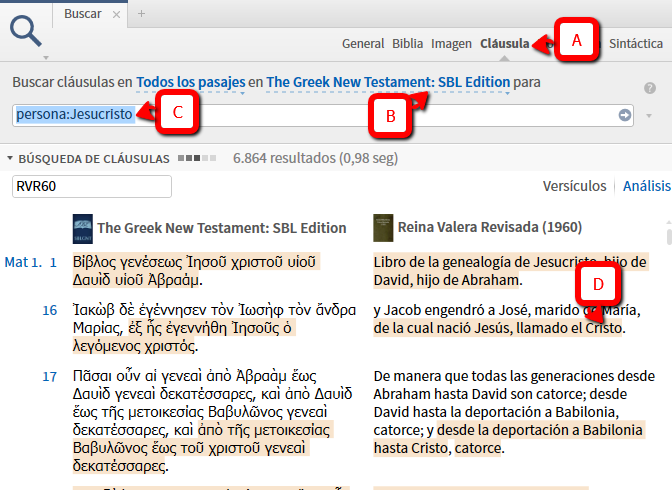The image size is (672, 490).
Task: Add a new tab with plus button
Action: [x=141, y=14]
